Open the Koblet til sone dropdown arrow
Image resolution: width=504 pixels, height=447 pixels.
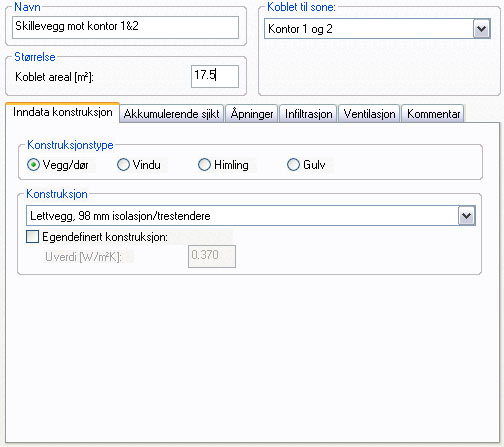pos(481,29)
